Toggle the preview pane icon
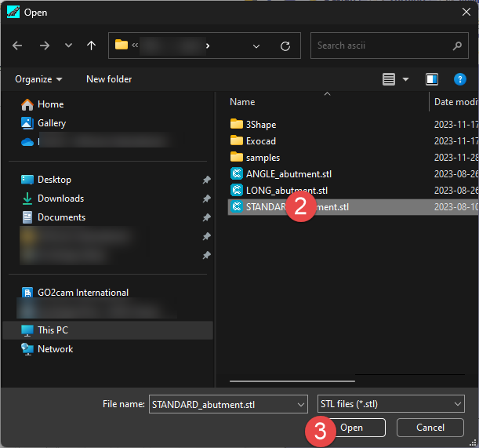 coord(431,79)
